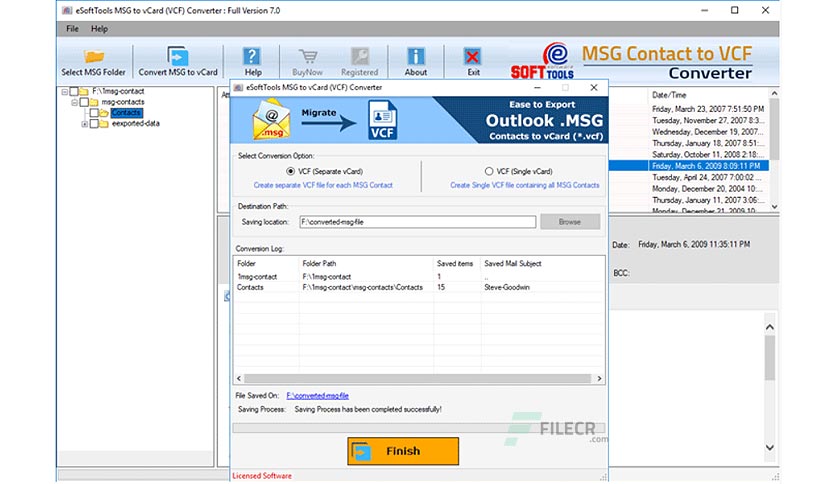Click Create separate VCF file description link
836x484 pixels.
(323, 185)
